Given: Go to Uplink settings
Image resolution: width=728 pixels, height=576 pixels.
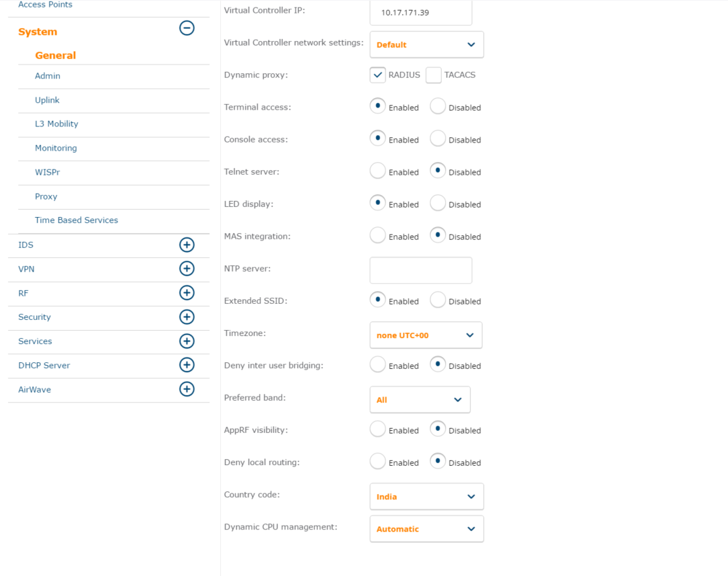Looking at the screenshot, I should pyautogui.click(x=47, y=100).
